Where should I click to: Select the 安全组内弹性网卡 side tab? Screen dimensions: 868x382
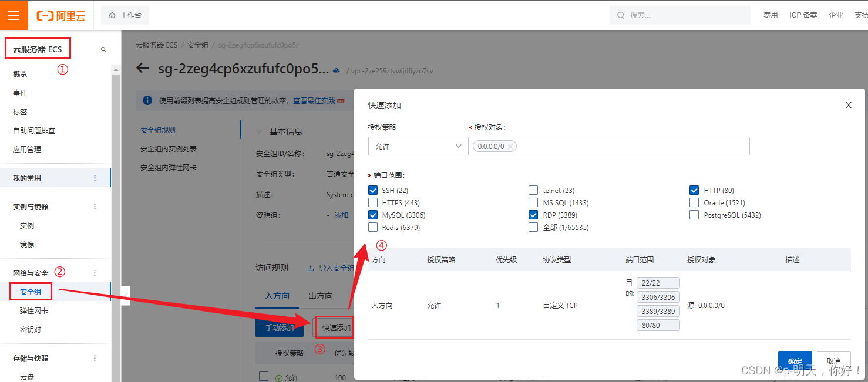click(169, 168)
